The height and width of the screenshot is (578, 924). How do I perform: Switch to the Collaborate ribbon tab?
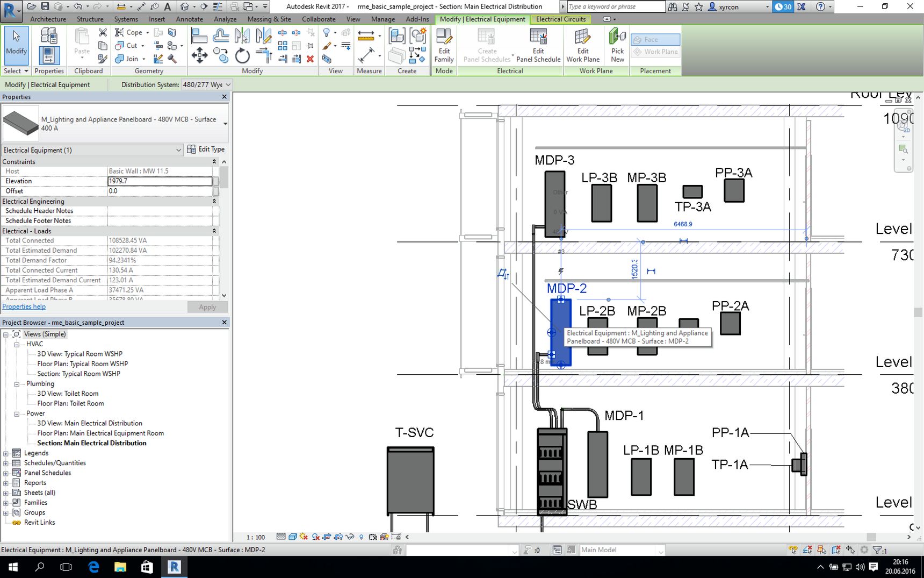click(319, 19)
